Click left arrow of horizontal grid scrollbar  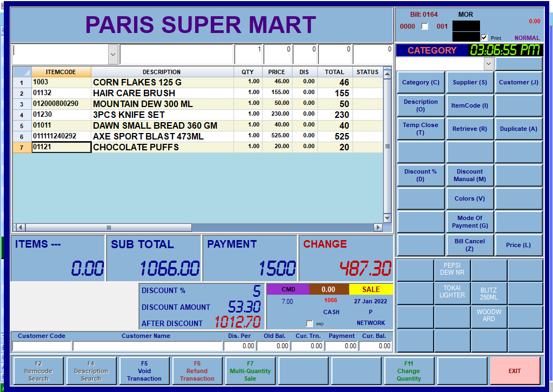(16, 228)
